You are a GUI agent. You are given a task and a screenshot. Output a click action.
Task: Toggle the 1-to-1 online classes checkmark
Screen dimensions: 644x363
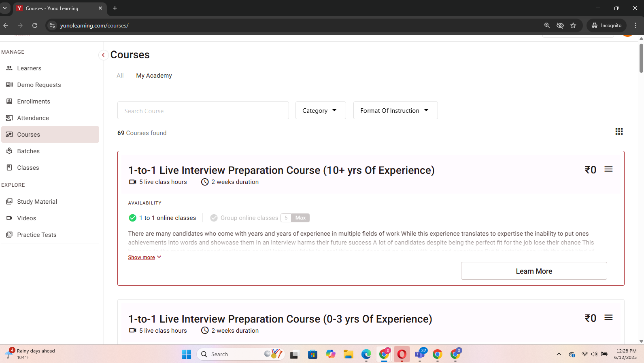click(132, 218)
